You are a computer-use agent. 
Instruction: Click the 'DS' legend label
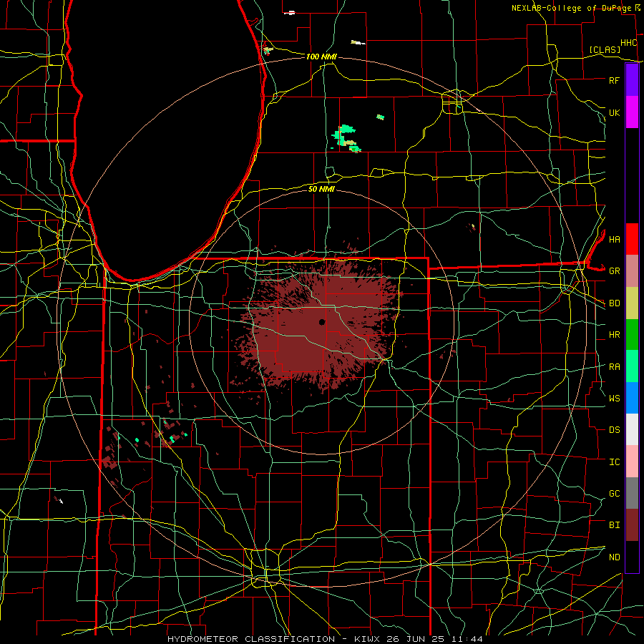(614, 430)
